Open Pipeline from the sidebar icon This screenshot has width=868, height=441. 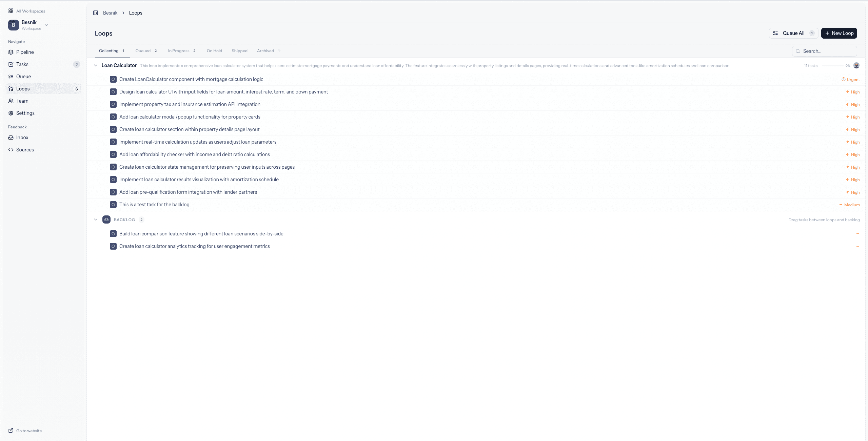[11, 52]
